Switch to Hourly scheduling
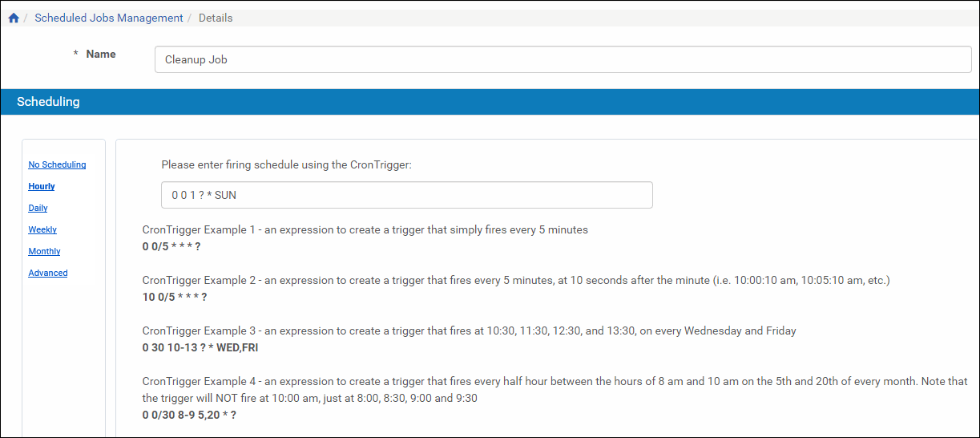Screen dimensions: 980x438 point(42,186)
